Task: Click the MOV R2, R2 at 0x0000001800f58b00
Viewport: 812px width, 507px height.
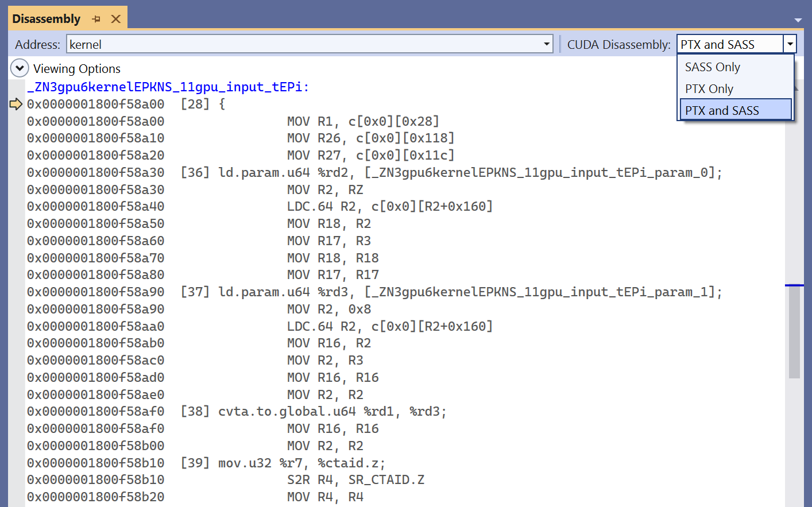Action: [325, 446]
